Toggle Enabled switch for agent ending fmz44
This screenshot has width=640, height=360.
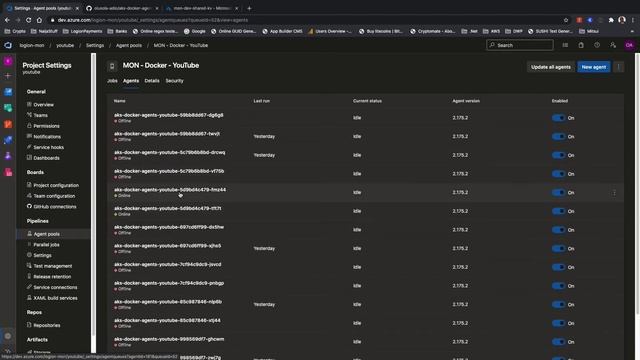click(558, 193)
